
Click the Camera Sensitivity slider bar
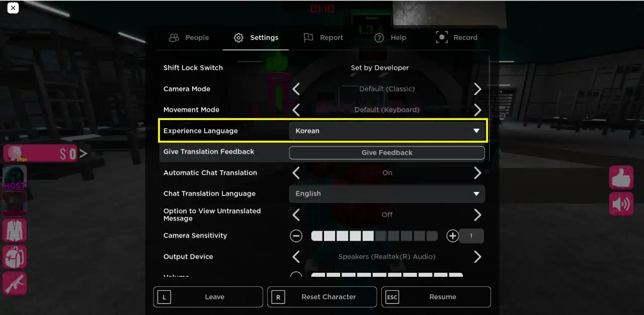pos(374,236)
